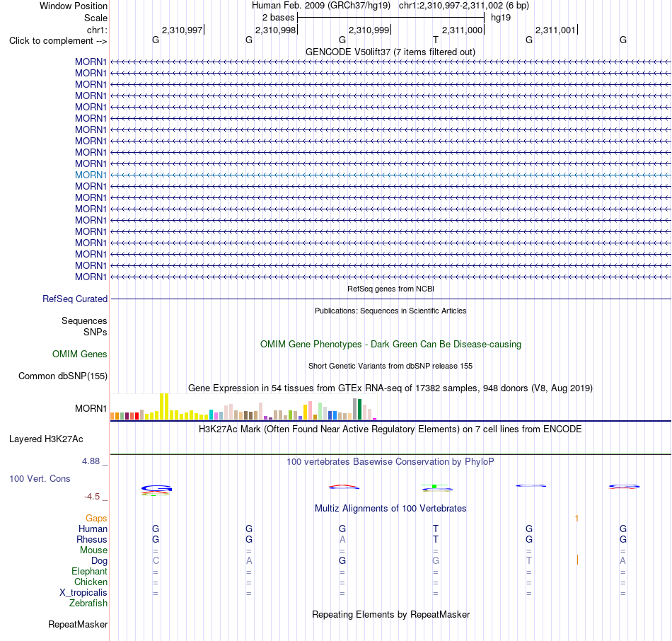This screenshot has width=672, height=641.
Task: Click 'Publications: Sequences in Scientific Articles' title
Action: coord(390,311)
